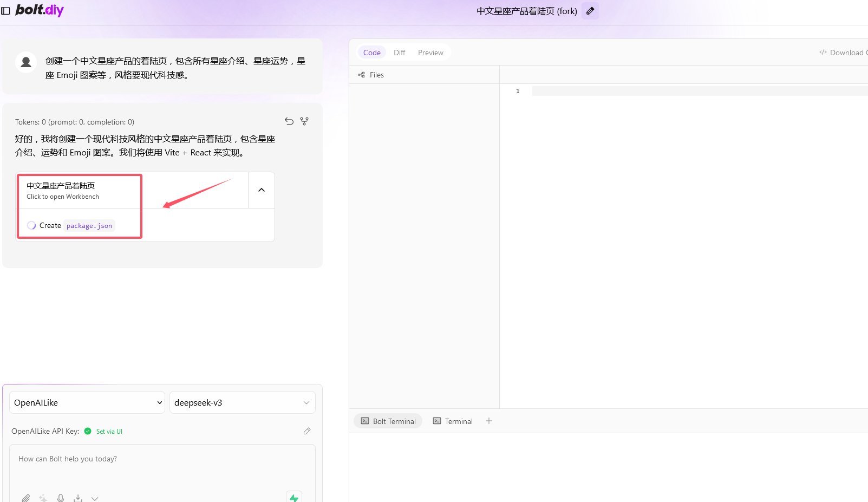Select the Terminal tab
The width and height of the screenshot is (868, 502).
[453, 421]
